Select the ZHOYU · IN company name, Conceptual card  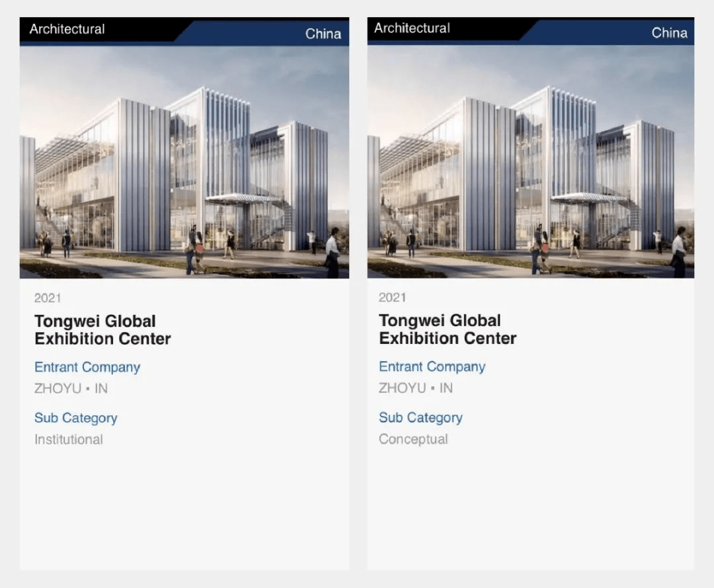coord(415,388)
